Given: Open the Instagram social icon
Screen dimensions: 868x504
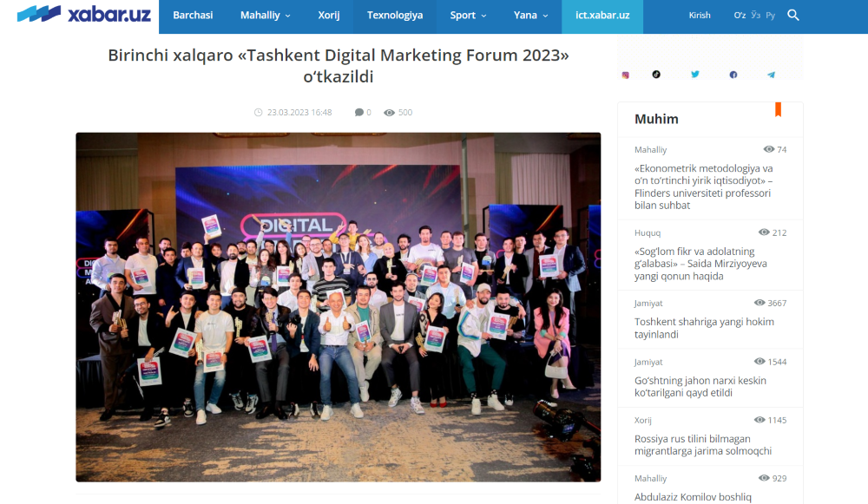Looking at the screenshot, I should point(626,75).
